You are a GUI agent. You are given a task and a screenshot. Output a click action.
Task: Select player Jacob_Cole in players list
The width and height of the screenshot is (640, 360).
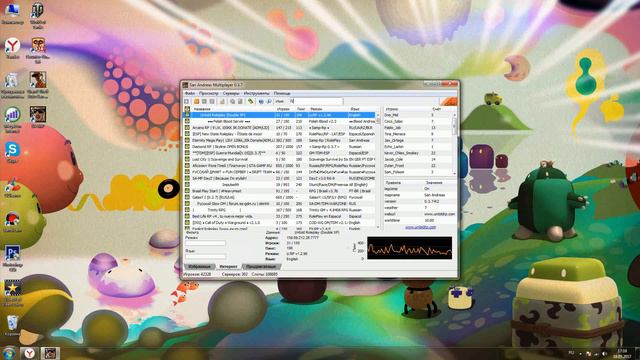coord(417,159)
